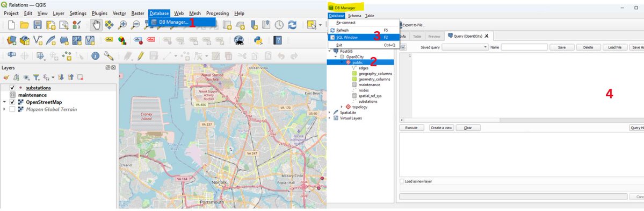The width and height of the screenshot is (644, 211).
Task: Click the diagram chart labeling icon
Action: (122, 40)
